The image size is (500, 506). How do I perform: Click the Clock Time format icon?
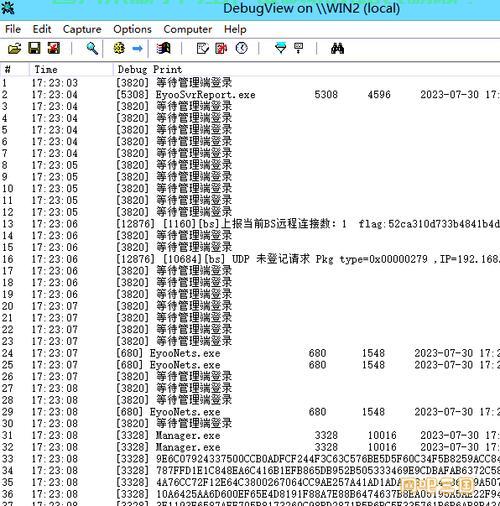click(242, 48)
